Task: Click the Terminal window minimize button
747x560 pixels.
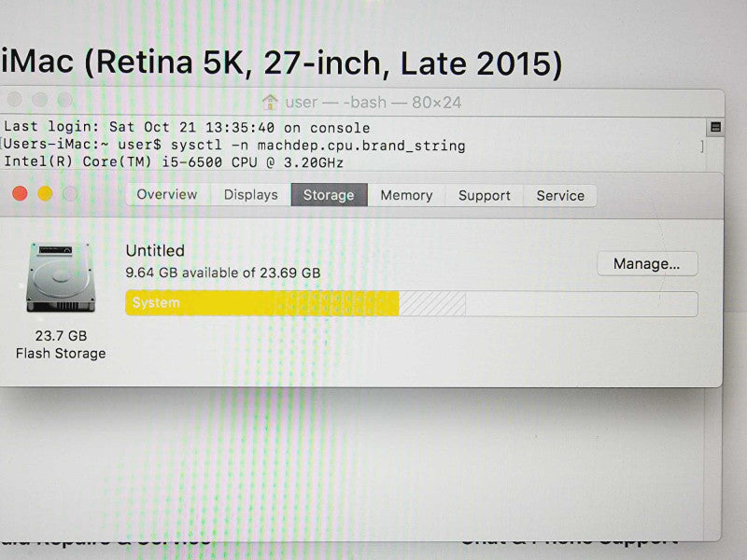Action: (39, 100)
